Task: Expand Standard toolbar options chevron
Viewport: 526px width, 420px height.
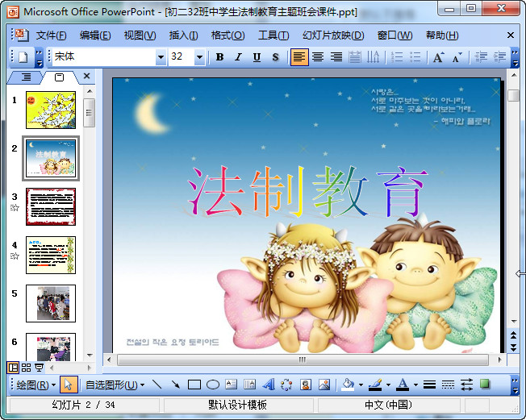Action: 40,58
